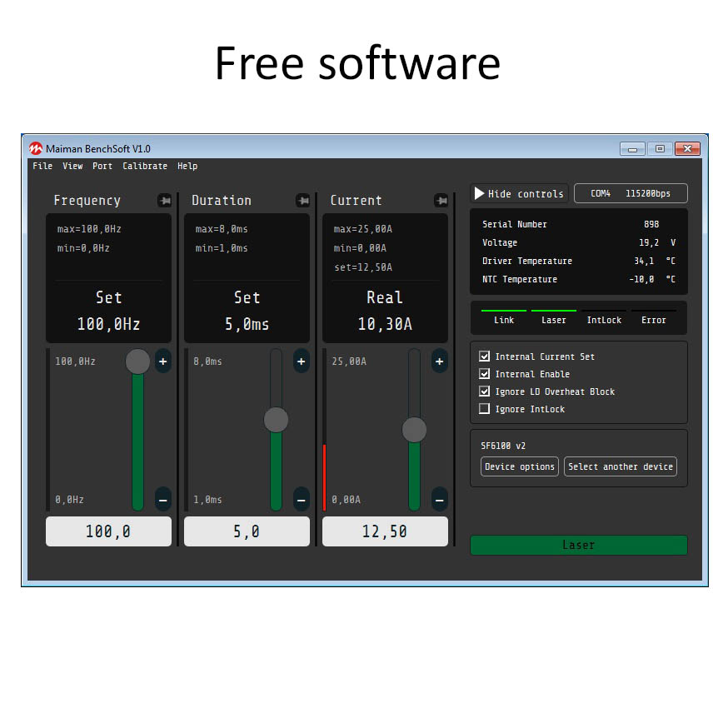The width and height of the screenshot is (728, 728).
Task: Click the Driver Temperature value 34,1
Action: (644, 261)
